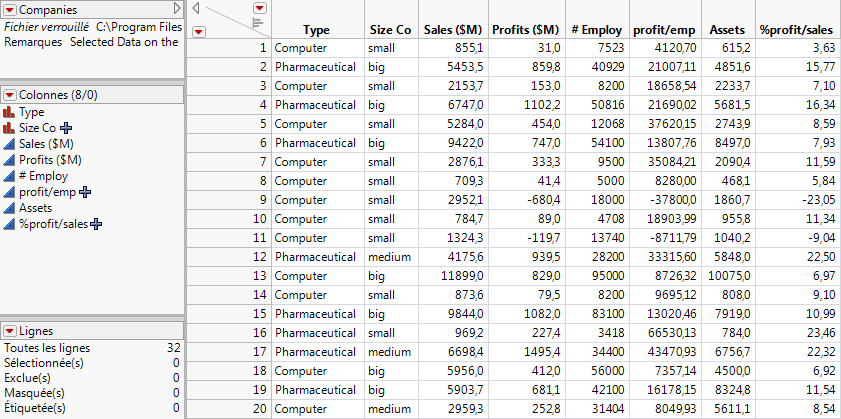
Task: Open the Lignes panel red triangle menu
Action: [10, 331]
